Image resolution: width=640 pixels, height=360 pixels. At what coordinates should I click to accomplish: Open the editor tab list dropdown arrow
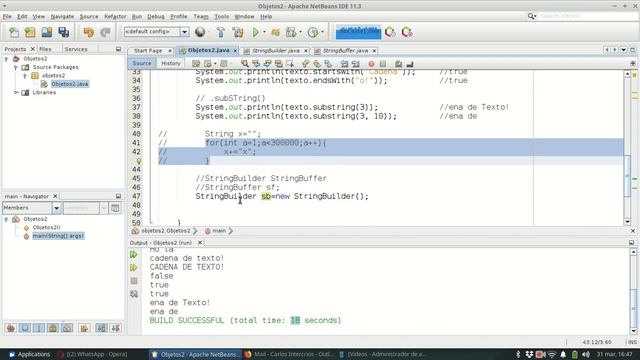[624, 50]
